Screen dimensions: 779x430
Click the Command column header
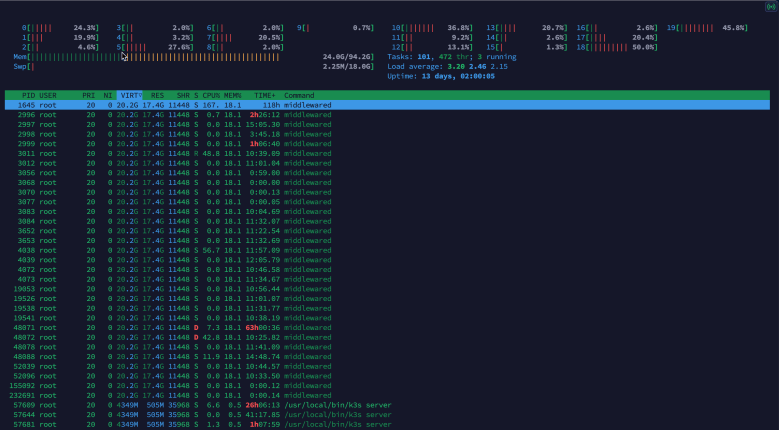coord(300,95)
